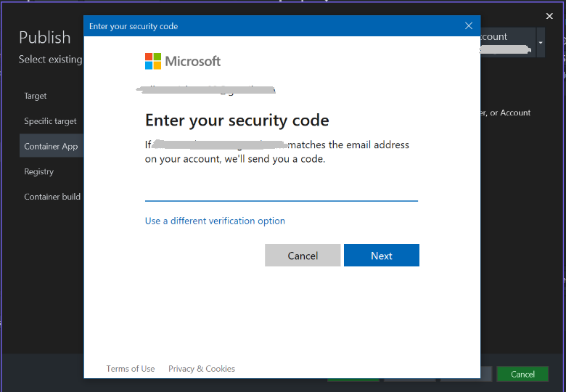Select the Registry step
The width and height of the screenshot is (566, 392).
[39, 171]
